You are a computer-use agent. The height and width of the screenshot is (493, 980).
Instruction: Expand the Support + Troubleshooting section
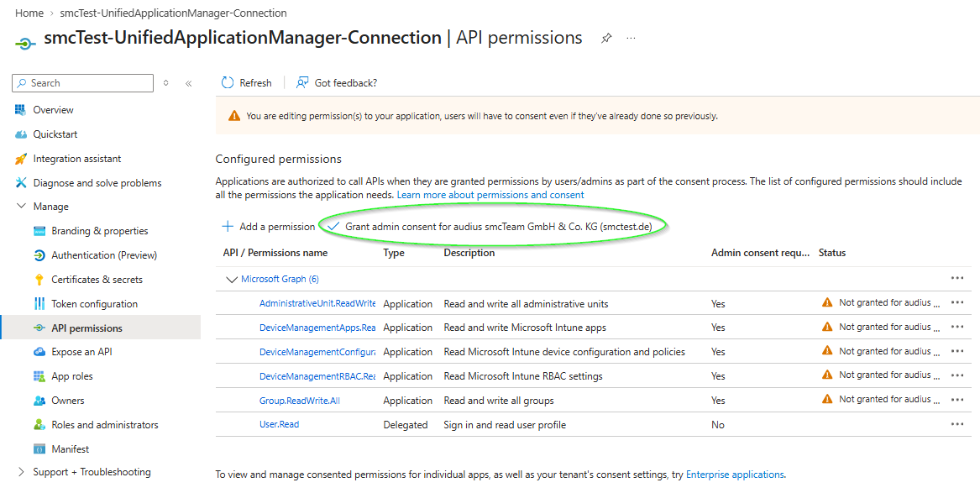point(21,472)
